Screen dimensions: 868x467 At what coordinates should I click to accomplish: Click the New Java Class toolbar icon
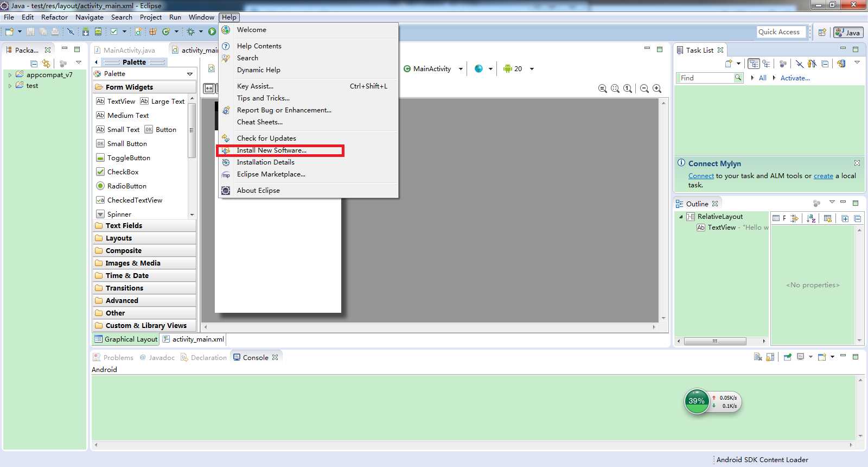pyautogui.click(x=166, y=31)
